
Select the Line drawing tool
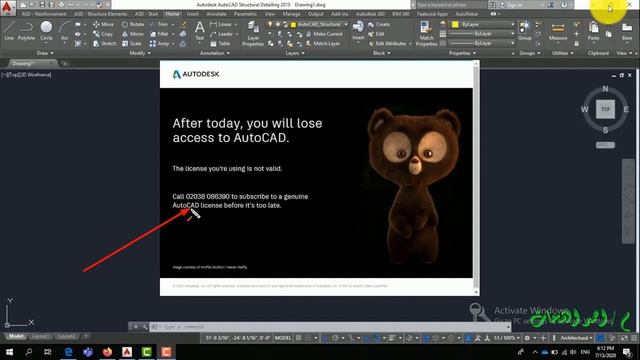click(9, 31)
